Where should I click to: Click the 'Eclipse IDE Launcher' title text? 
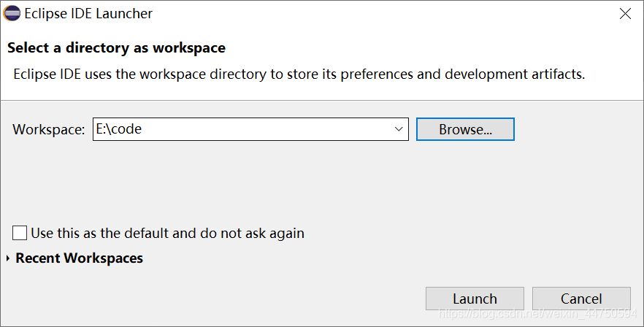(88, 13)
